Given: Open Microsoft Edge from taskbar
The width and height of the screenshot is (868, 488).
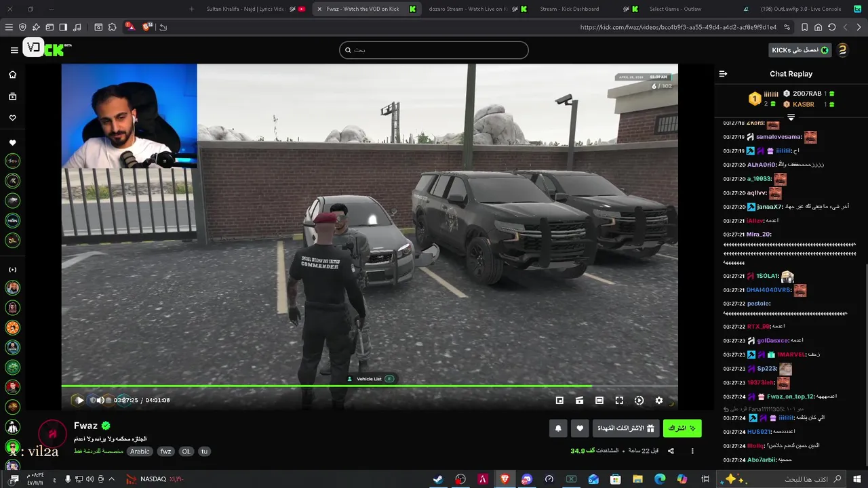Looking at the screenshot, I should 660,479.
